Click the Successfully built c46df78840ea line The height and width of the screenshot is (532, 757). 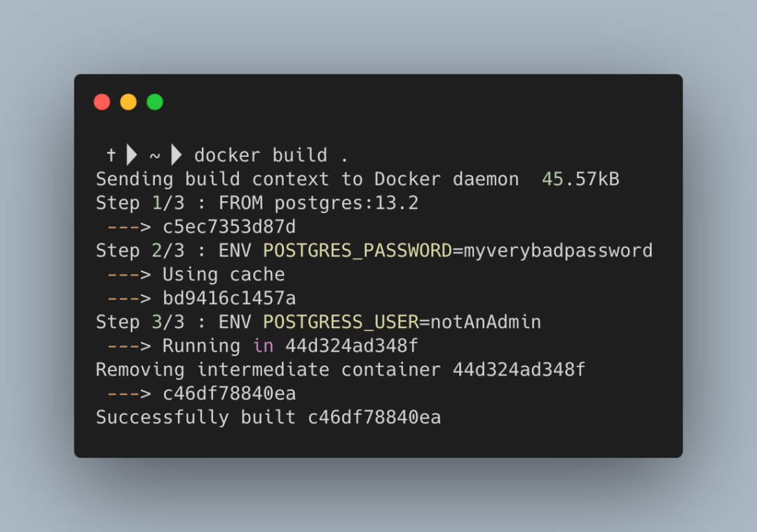point(268,417)
